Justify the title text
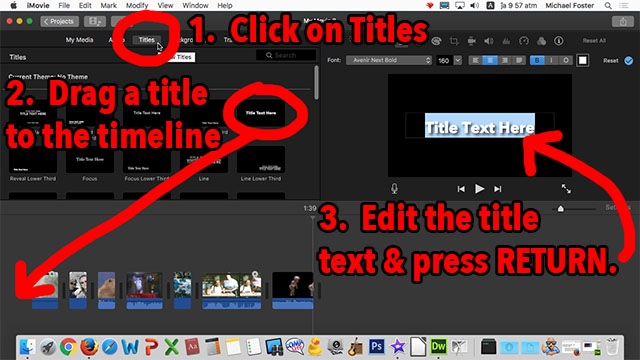640x360 pixels. click(x=519, y=60)
